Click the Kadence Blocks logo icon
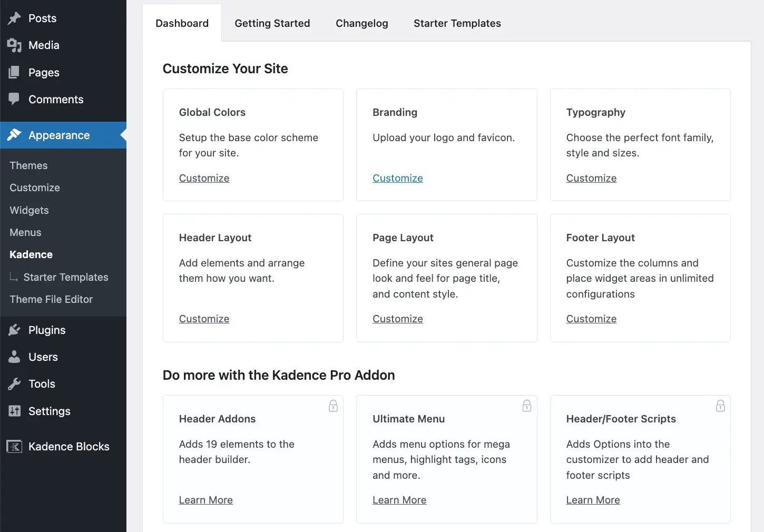Screen dimensions: 764x532 click(14, 447)
